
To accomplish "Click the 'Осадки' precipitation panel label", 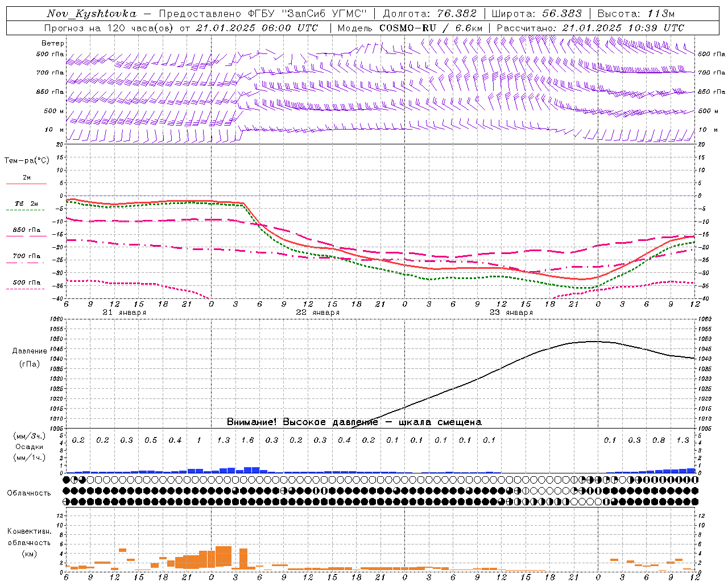I will pos(29,447).
